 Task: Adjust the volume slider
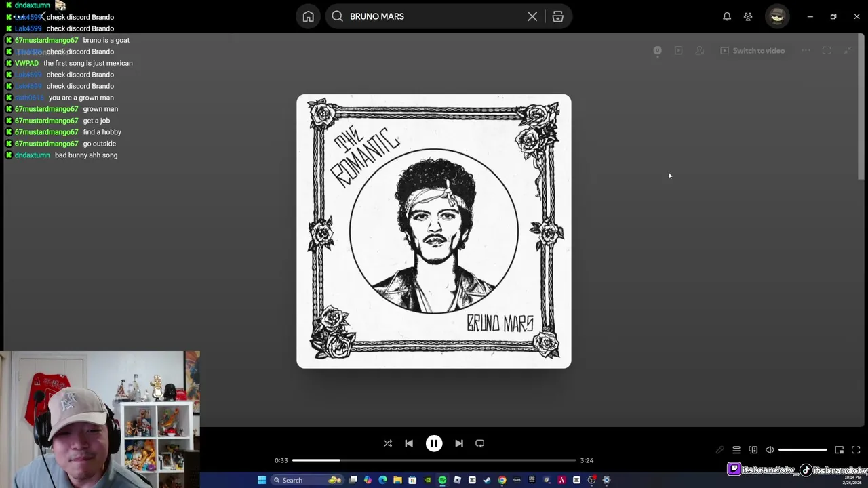click(803, 450)
